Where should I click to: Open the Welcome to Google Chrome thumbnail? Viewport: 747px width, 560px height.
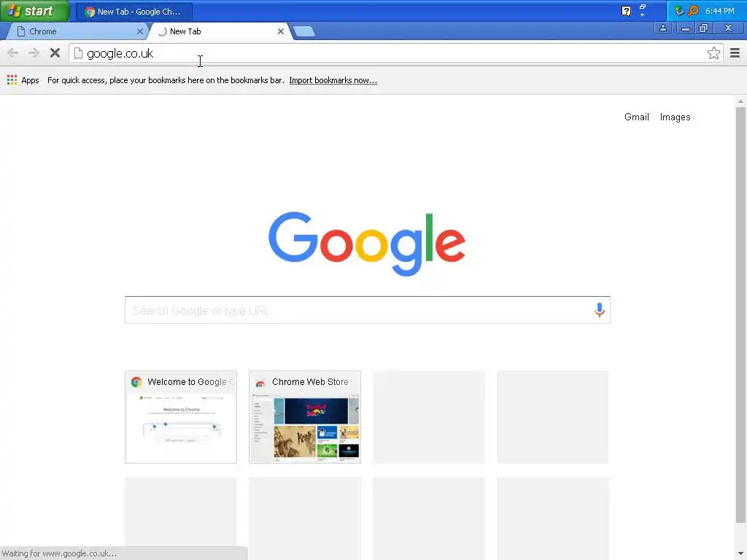[x=181, y=417]
